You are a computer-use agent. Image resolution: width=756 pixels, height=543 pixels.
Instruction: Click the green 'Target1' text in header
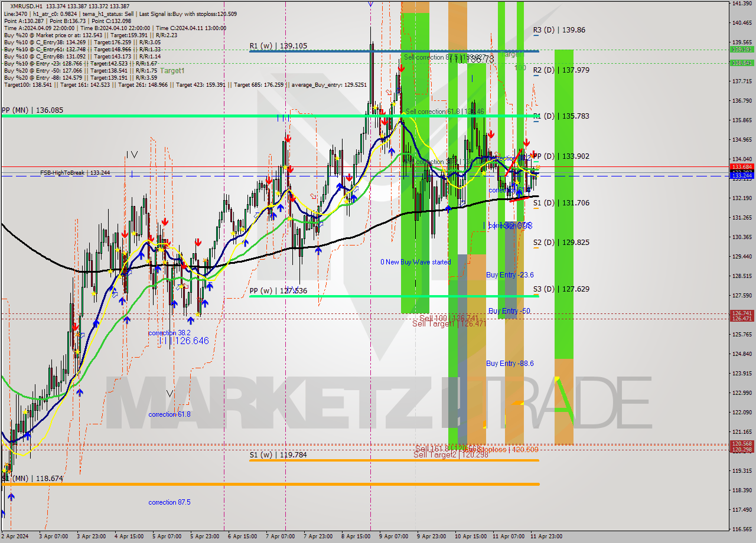[172, 70]
